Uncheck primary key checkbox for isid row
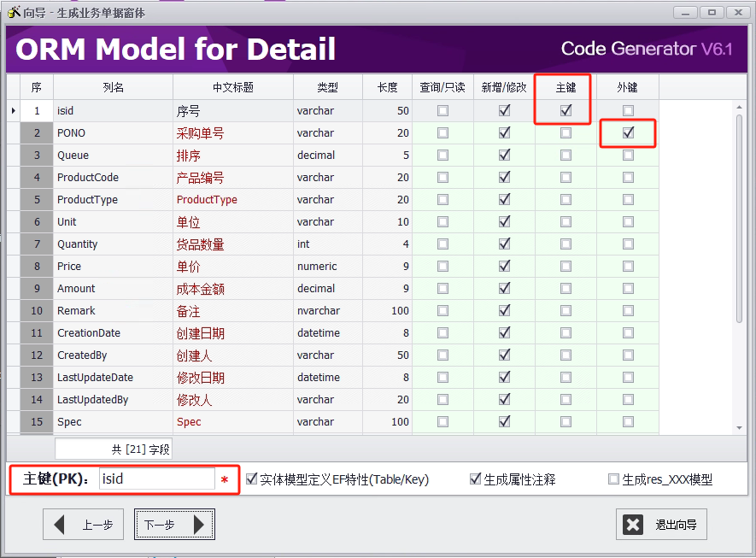The height and width of the screenshot is (558, 756). [x=566, y=110]
